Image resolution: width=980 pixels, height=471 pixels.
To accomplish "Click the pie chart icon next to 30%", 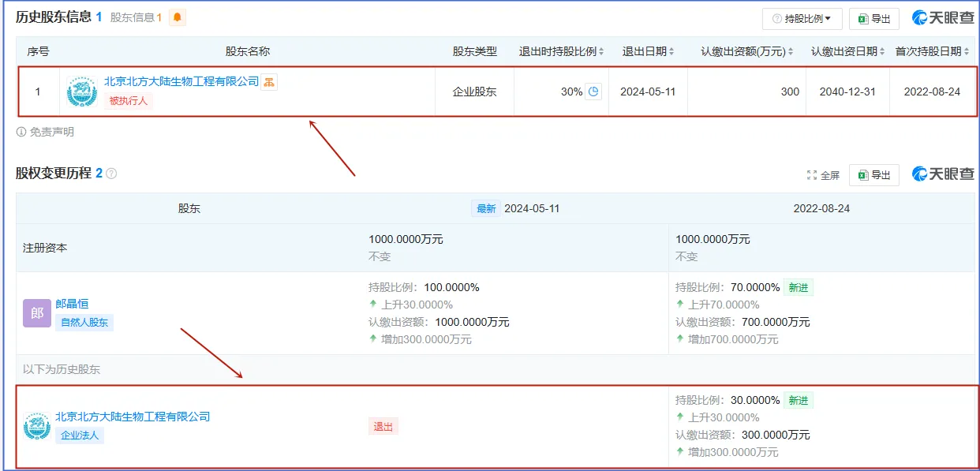I will point(593,92).
